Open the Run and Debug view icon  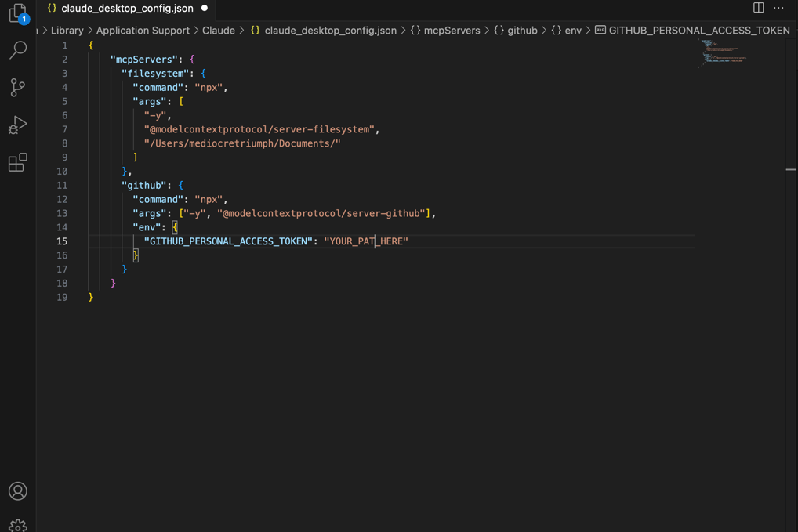[18, 125]
